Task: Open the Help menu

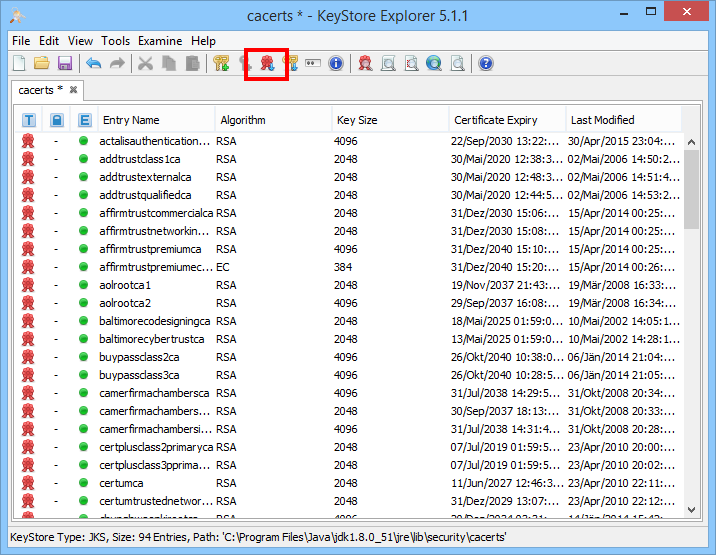Action: (x=203, y=41)
